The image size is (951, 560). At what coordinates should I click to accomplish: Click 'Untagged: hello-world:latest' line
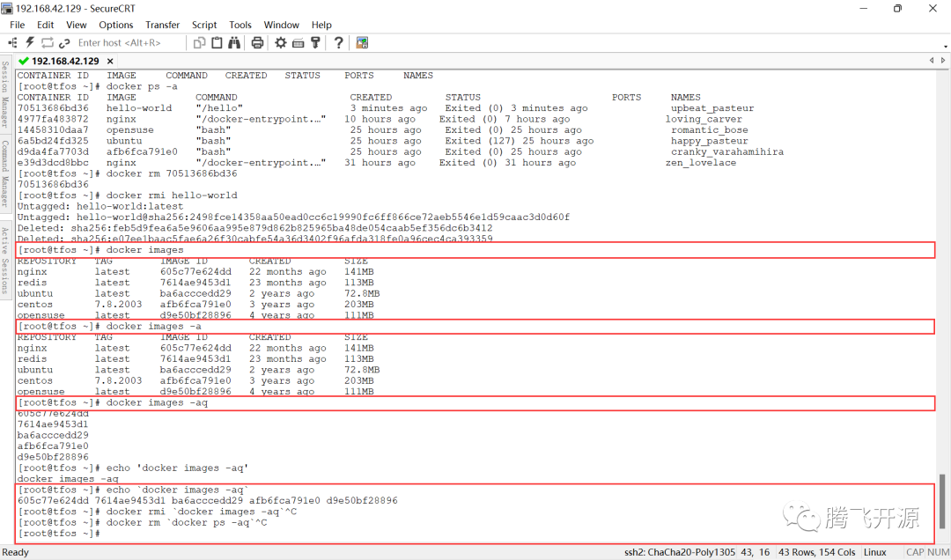(100, 206)
